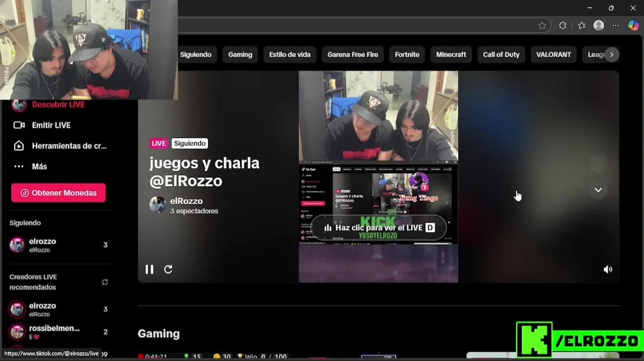
Task: Go to next featured LIVE chevron
Action: pos(598,190)
